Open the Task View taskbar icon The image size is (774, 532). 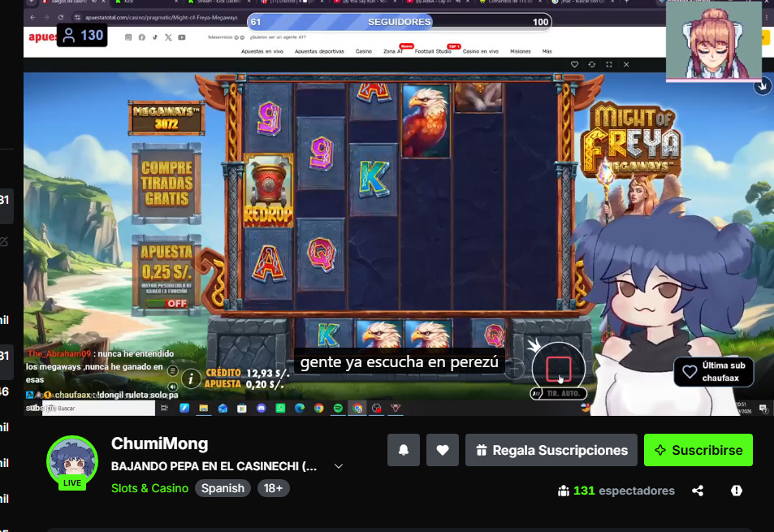click(164, 408)
